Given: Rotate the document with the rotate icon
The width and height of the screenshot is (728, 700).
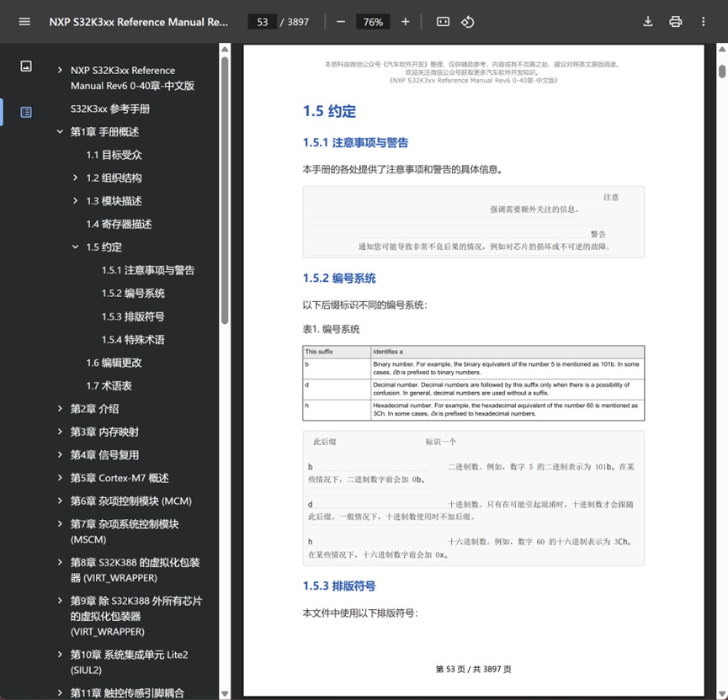Looking at the screenshot, I should coord(468,22).
